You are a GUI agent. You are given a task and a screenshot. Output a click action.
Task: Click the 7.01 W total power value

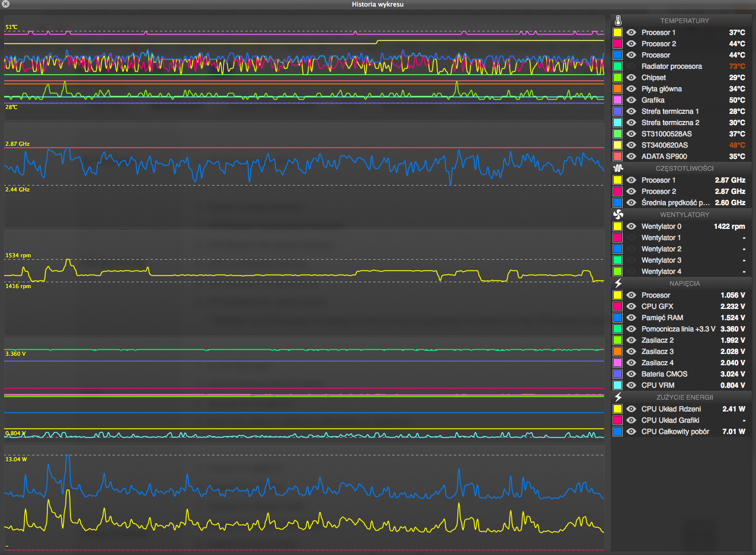click(733, 432)
